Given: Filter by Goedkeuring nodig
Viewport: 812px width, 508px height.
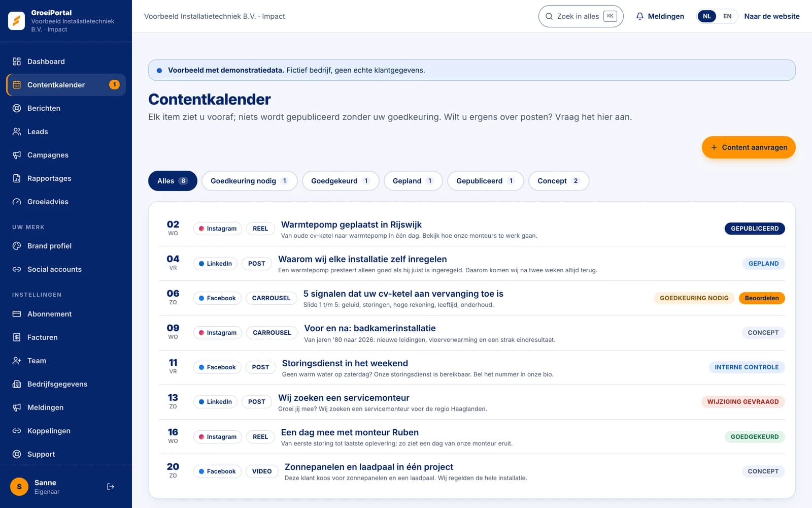Looking at the screenshot, I should tap(249, 181).
